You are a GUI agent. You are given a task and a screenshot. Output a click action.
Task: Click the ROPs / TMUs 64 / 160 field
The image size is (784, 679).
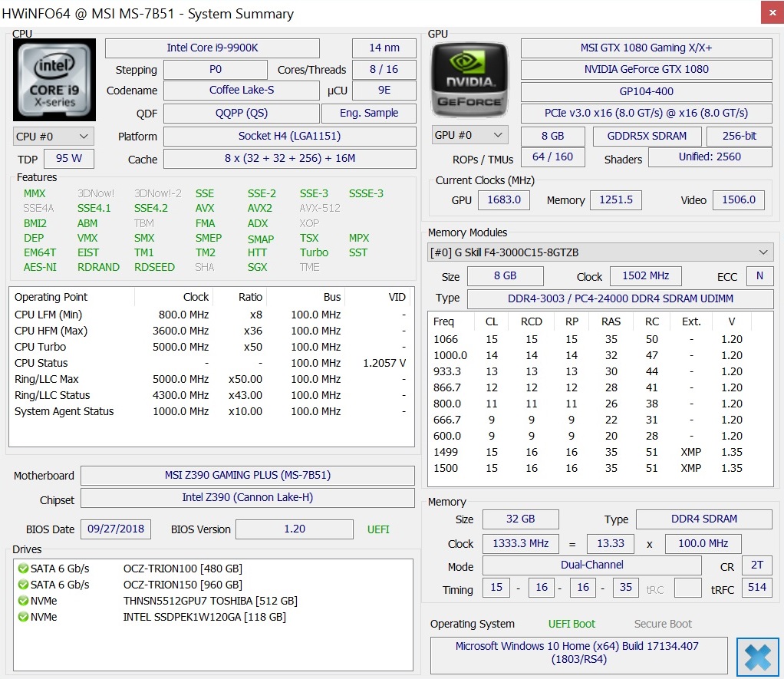[552, 157]
